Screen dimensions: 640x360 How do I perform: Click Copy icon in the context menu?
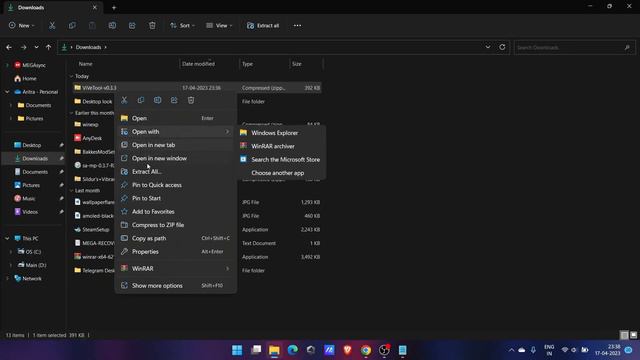pos(141,100)
